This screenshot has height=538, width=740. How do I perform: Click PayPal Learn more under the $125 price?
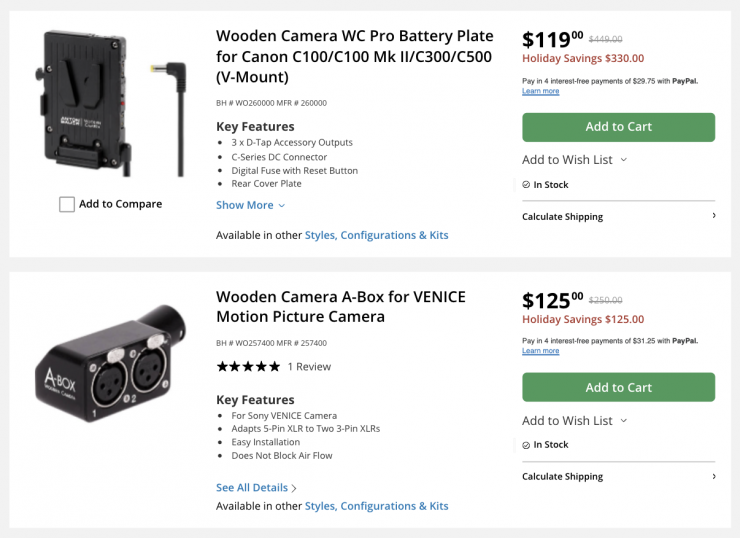(x=540, y=351)
